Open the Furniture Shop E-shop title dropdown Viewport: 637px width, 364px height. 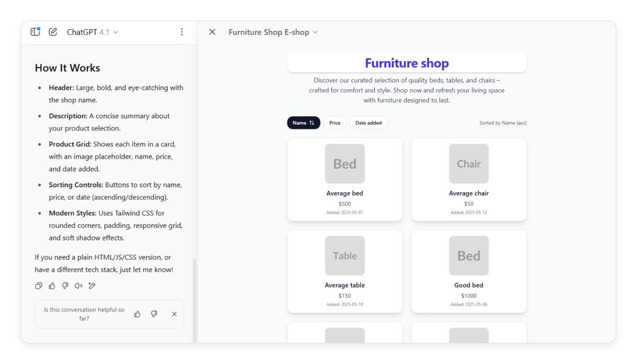pyautogui.click(x=273, y=32)
